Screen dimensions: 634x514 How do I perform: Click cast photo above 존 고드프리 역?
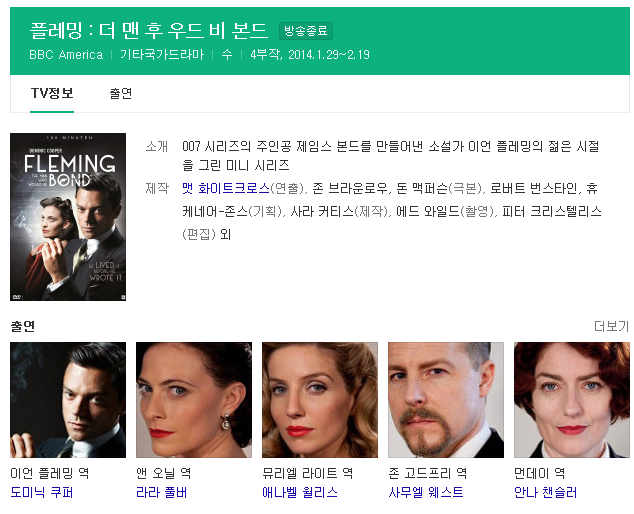coord(446,400)
